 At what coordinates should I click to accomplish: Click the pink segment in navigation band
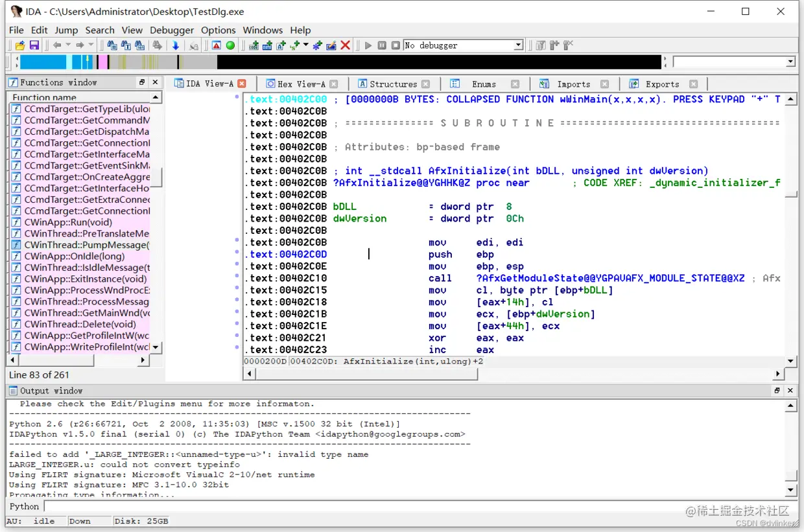pos(102,62)
